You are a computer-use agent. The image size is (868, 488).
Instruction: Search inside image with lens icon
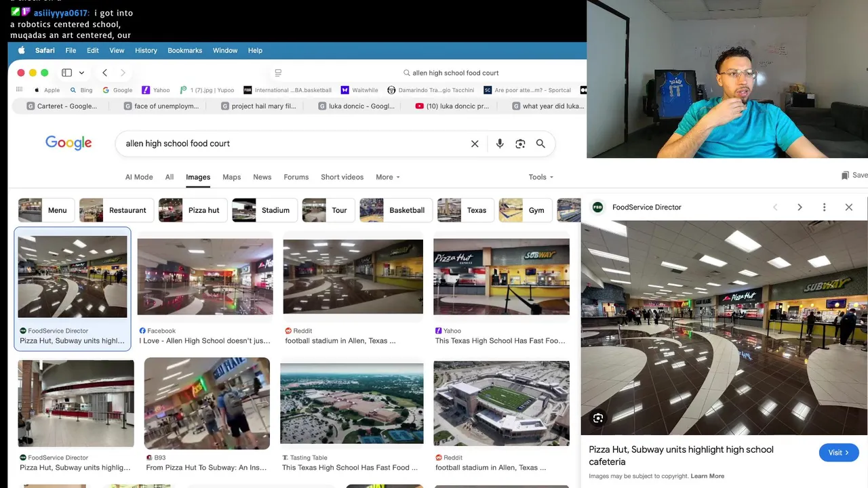pos(598,418)
